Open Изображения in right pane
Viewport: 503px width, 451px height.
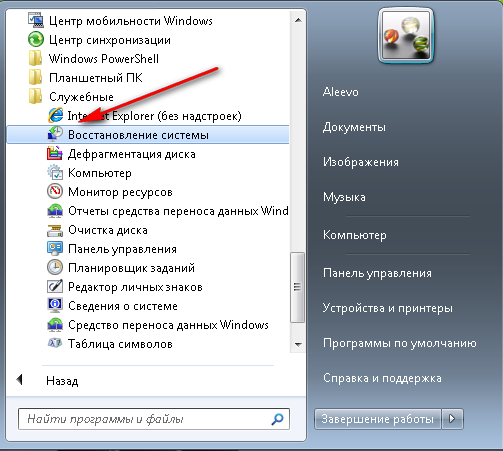point(361,162)
